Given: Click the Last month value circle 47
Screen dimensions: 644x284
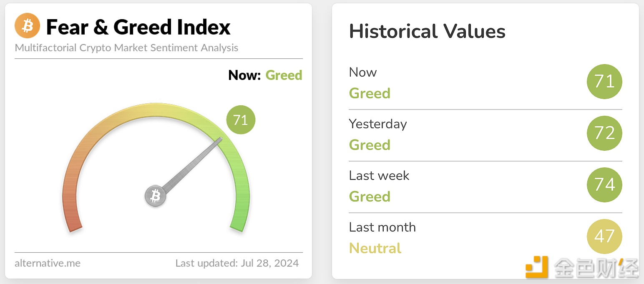Looking at the screenshot, I should [x=604, y=237].
